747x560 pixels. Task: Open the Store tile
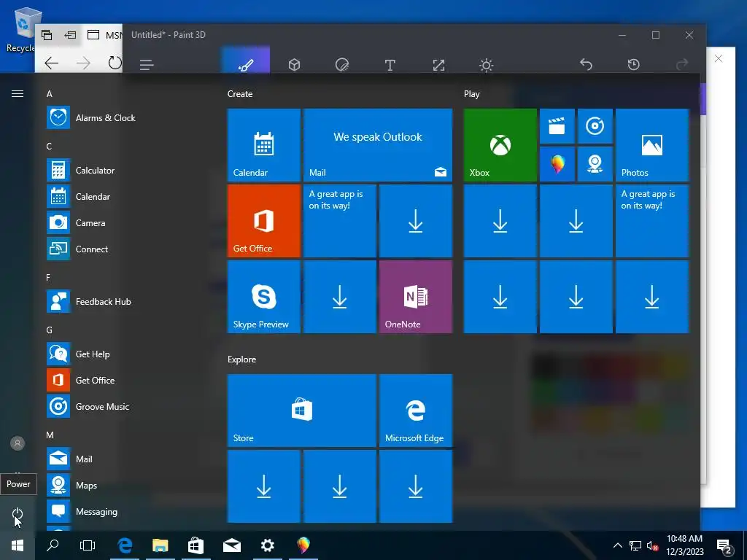pyautogui.click(x=302, y=411)
